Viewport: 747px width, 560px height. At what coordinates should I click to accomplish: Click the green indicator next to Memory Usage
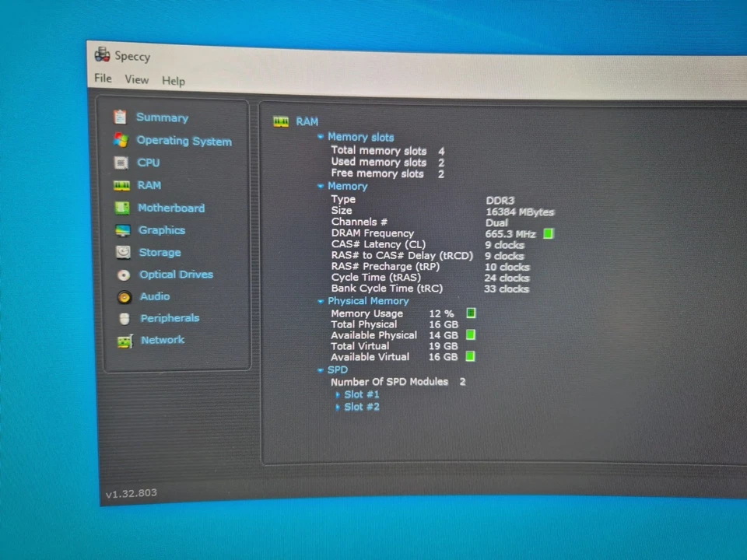[471, 313]
